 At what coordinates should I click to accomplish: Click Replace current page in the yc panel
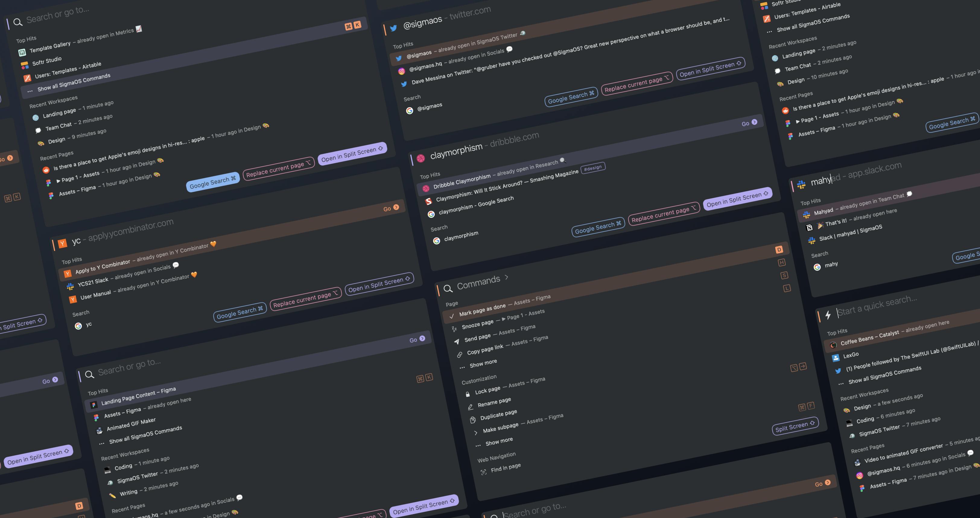[306, 299]
